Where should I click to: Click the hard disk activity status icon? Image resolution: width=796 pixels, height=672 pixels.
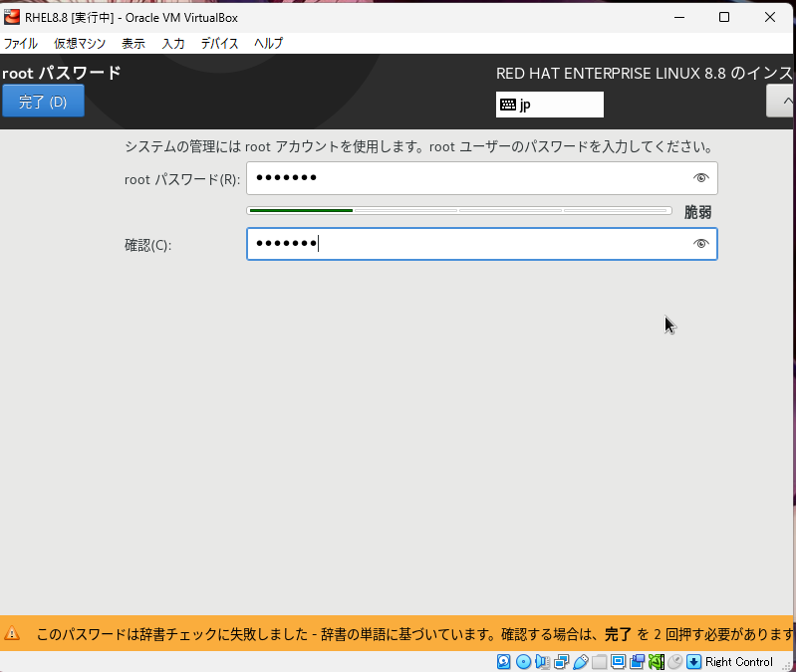coord(503,661)
